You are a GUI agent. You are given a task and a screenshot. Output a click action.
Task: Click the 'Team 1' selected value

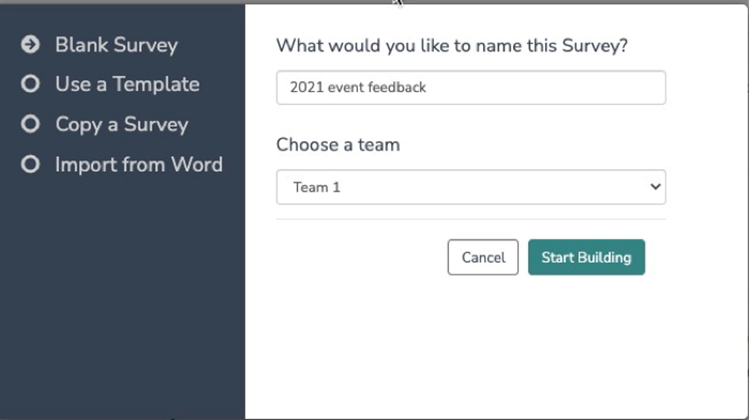[316, 187]
